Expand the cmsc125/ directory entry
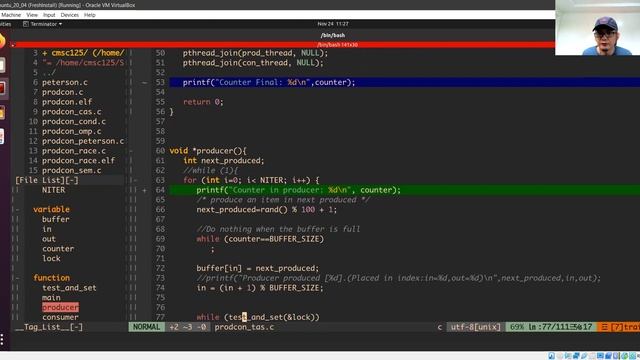 (83, 53)
